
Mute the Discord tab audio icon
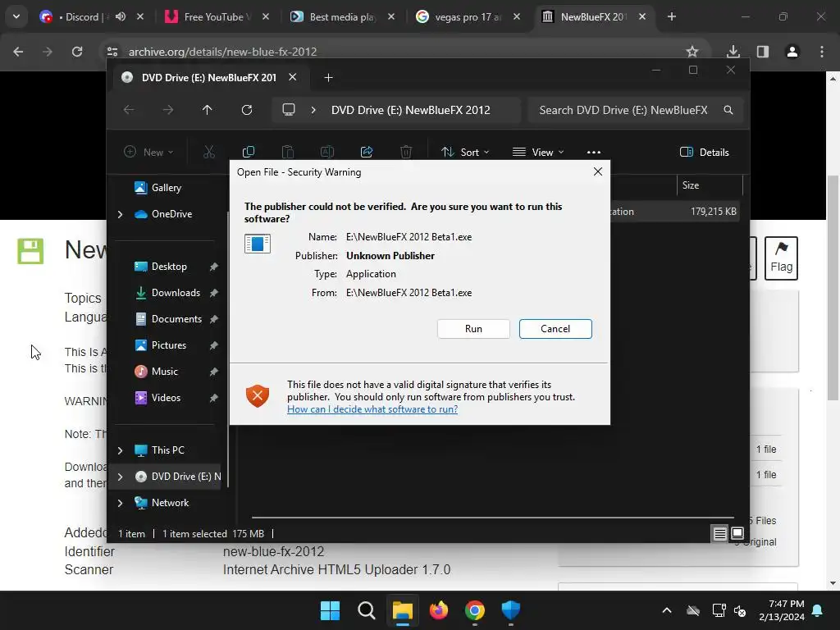(121, 16)
